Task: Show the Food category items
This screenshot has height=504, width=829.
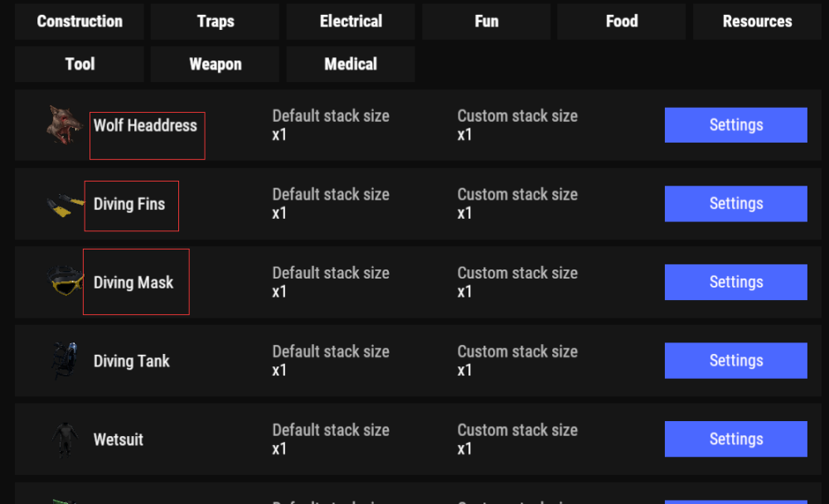Action: pos(622,22)
